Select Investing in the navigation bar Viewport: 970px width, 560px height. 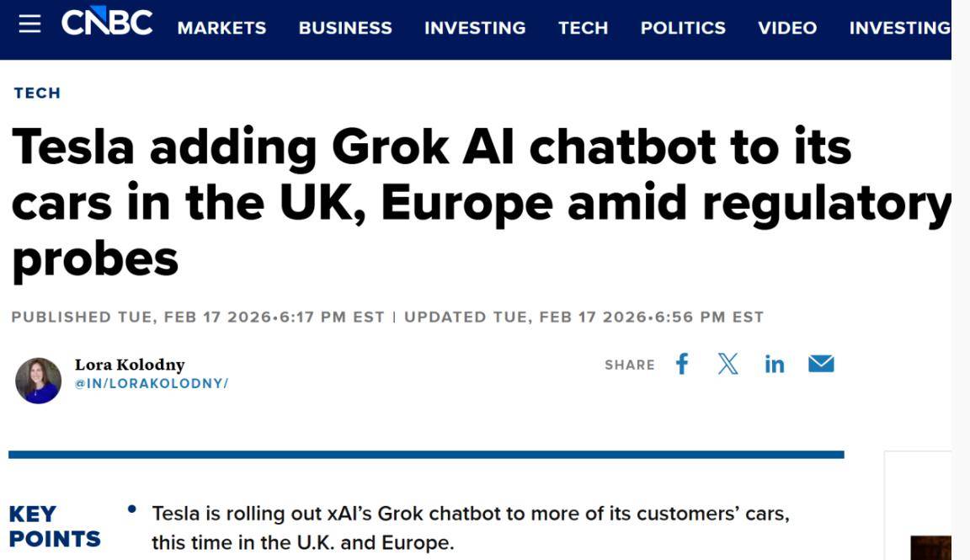tap(475, 28)
